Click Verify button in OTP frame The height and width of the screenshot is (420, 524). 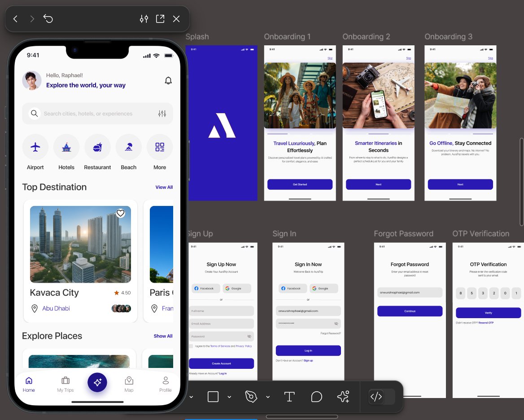tap(489, 313)
